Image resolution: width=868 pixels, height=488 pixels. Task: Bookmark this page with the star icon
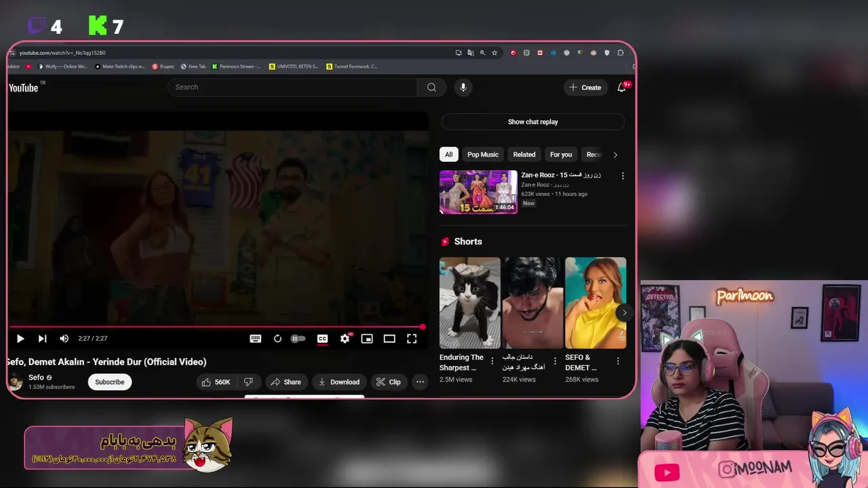[494, 53]
